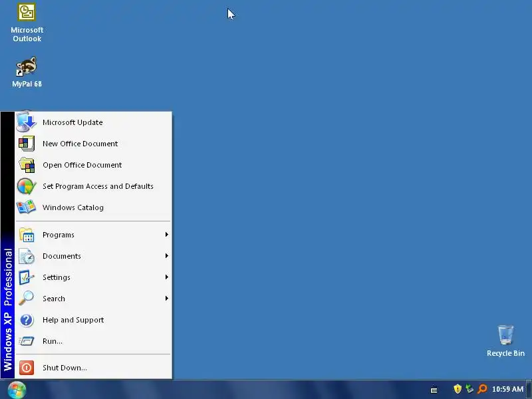Click the Settings checkmark icon
The image size is (532, 399).
(x=27, y=277)
